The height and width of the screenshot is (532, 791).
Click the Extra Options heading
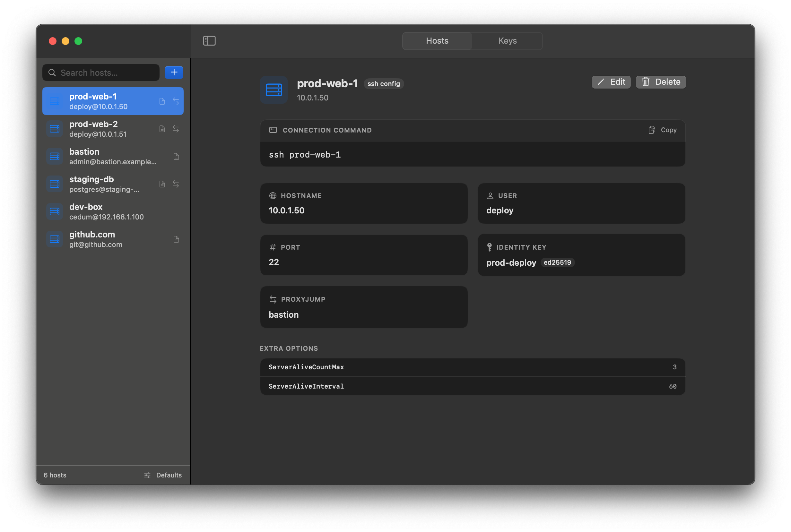(x=289, y=348)
